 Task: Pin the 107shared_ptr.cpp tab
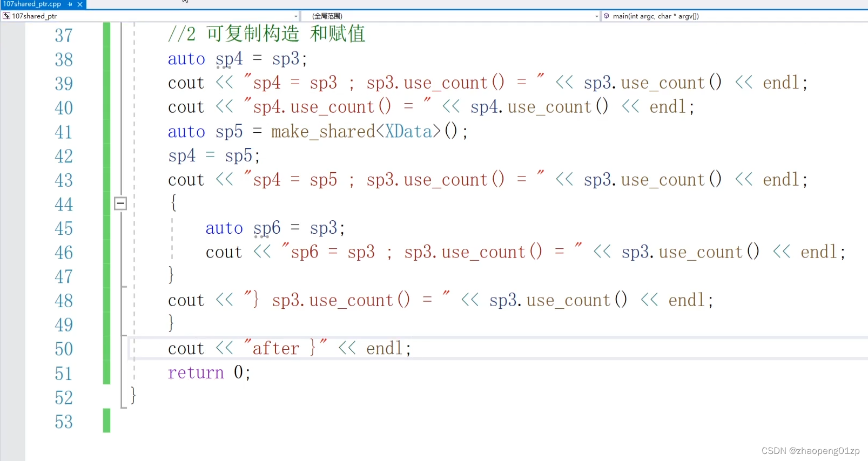[70, 4]
